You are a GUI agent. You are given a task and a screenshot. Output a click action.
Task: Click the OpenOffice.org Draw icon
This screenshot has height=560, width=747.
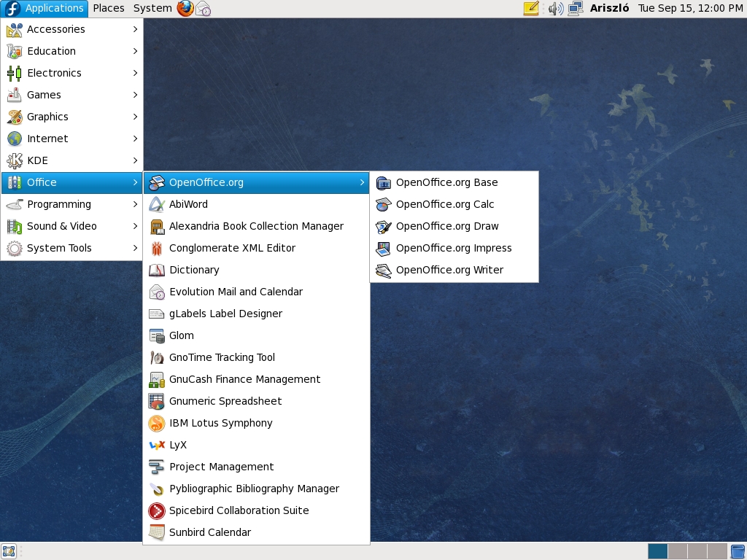384,226
